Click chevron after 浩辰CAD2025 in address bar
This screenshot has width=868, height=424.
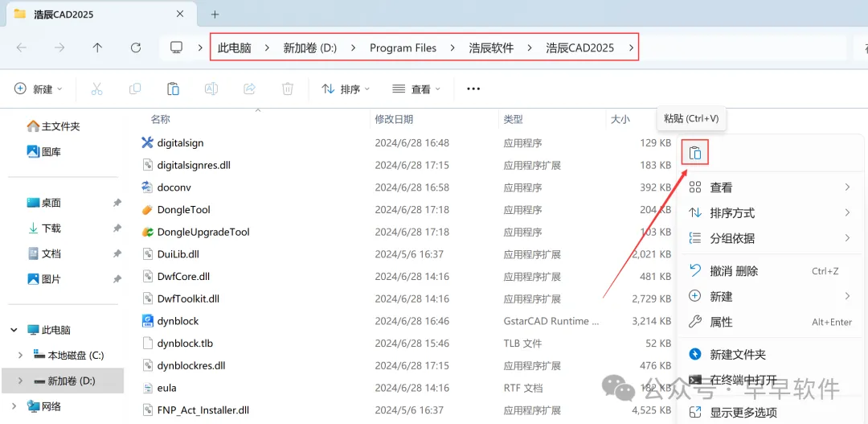(x=631, y=48)
